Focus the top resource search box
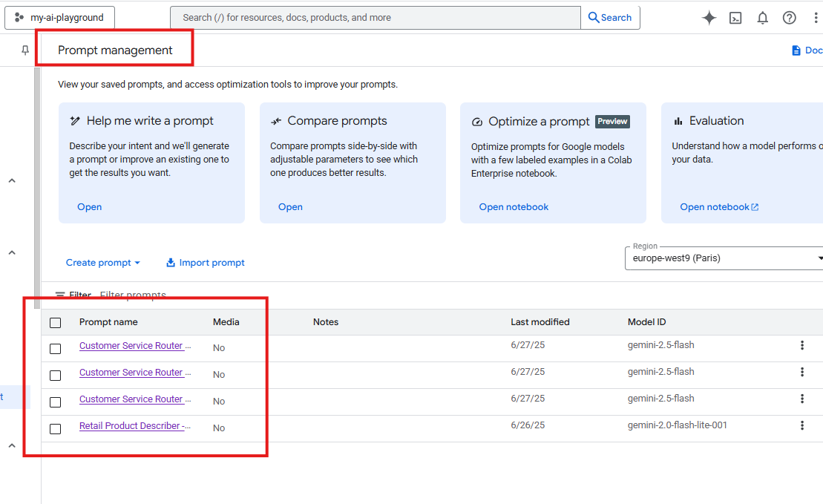 [x=376, y=17]
